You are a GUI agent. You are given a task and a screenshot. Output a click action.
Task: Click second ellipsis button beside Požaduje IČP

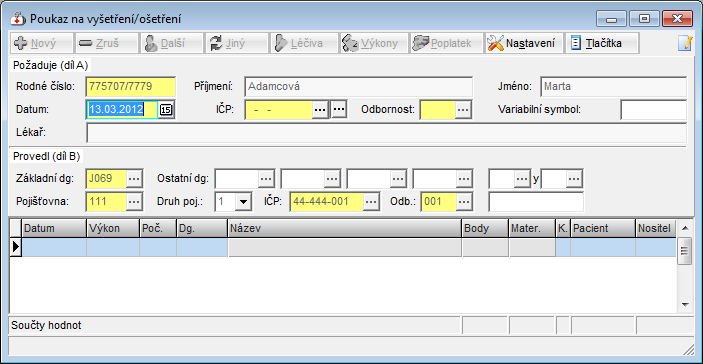click(339, 109)
